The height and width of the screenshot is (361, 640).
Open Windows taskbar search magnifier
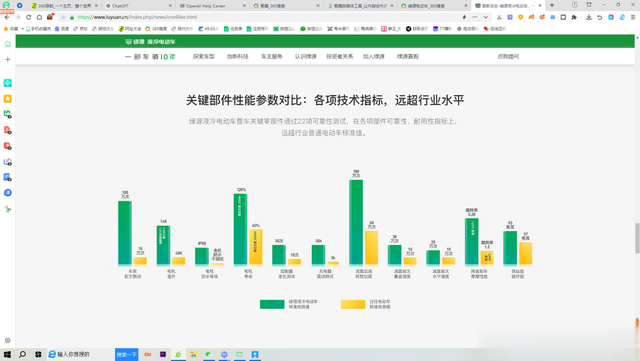(x=22, y=354)
